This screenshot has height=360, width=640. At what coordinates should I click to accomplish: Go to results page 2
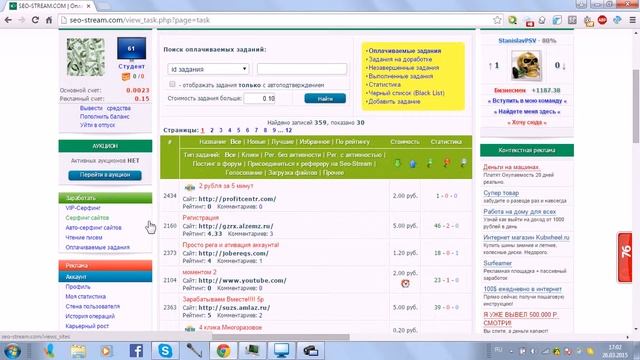click(212, 130)
